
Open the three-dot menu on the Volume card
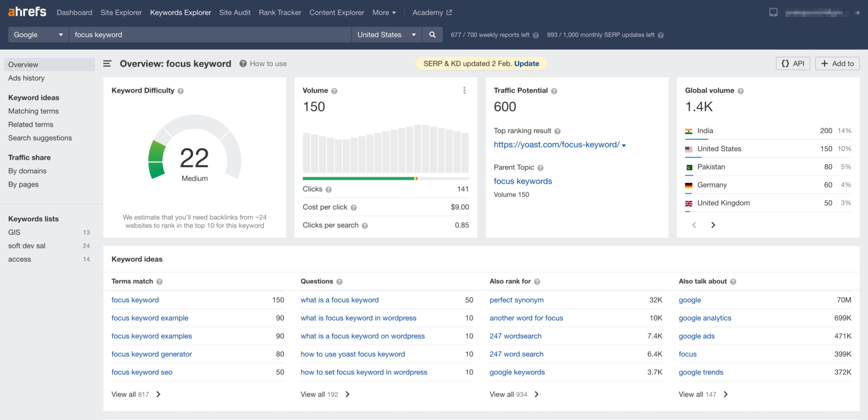click(464, 90)
